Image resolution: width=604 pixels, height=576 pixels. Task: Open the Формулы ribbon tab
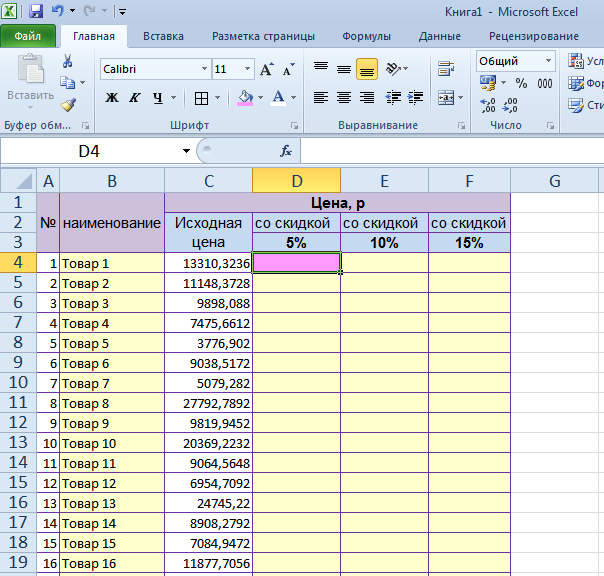(x=366, y=37)
